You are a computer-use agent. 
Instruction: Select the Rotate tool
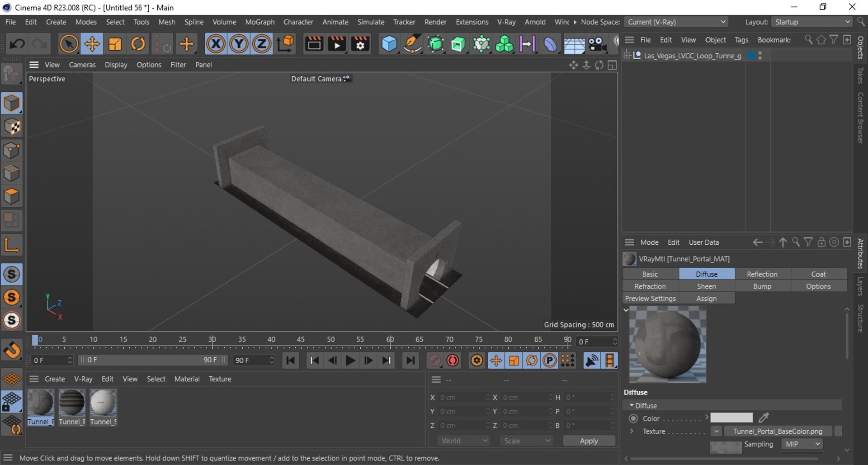click(x=138, y=44)
